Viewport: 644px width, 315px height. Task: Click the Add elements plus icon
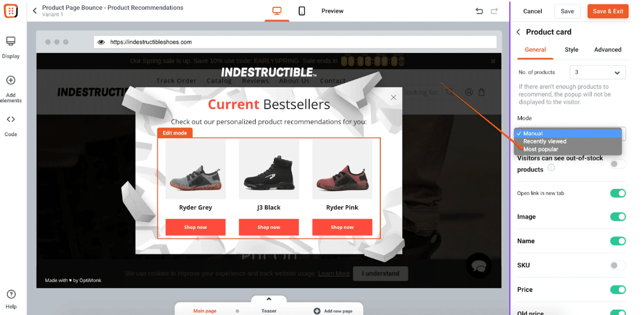(x=10, y=80)
